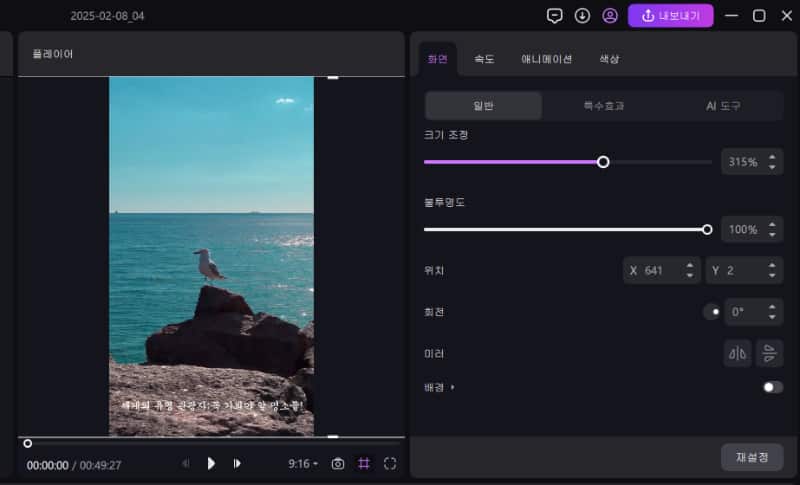Flip the clip vertically with mirror icon
The width and height of the screenshot is (800, 485).
(769, 353)
